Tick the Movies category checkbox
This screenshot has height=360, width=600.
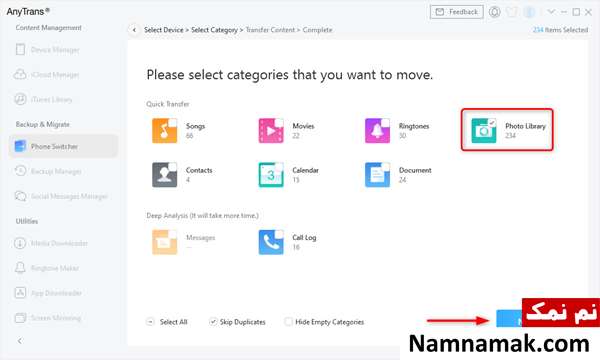pos(279,122)
